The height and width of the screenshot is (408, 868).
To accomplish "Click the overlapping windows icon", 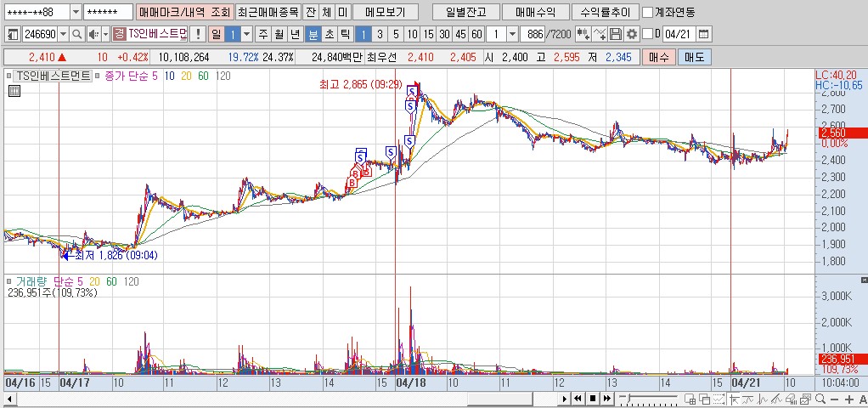I will click(x=705, y=399).
